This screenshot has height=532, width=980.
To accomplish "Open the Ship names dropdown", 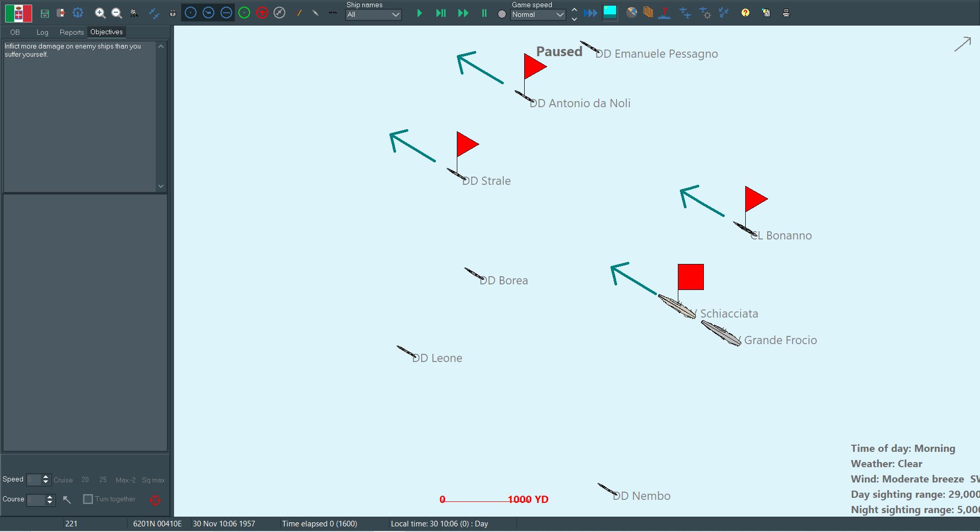I will click(374, 15).
